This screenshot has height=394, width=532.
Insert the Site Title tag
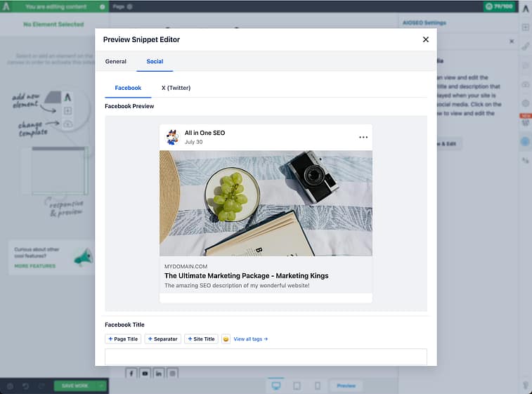coord(201,339)
